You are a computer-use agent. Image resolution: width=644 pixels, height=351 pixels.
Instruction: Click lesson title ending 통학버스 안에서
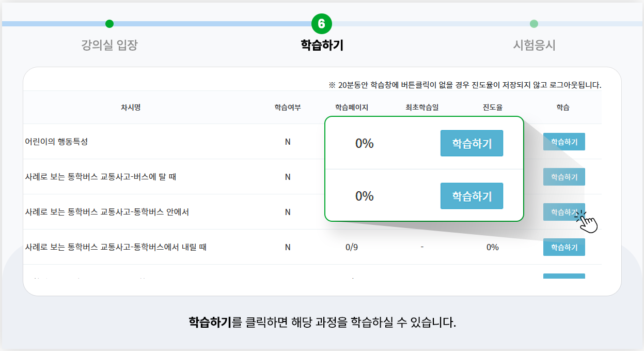click(x=107, y=212)
